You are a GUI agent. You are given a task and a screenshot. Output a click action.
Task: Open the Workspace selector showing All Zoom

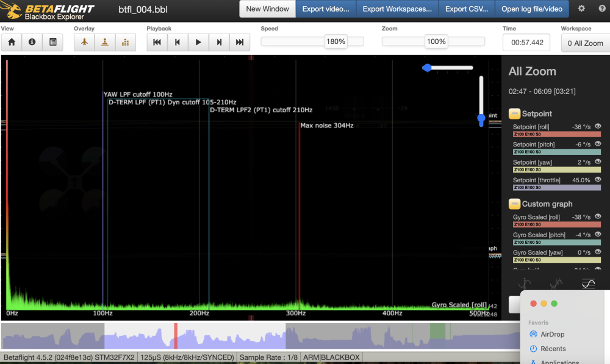tap(584, 43)
